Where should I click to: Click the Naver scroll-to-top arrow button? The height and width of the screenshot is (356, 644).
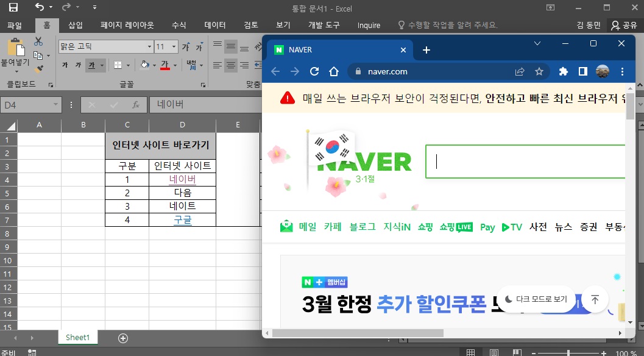tap(595, 299)
